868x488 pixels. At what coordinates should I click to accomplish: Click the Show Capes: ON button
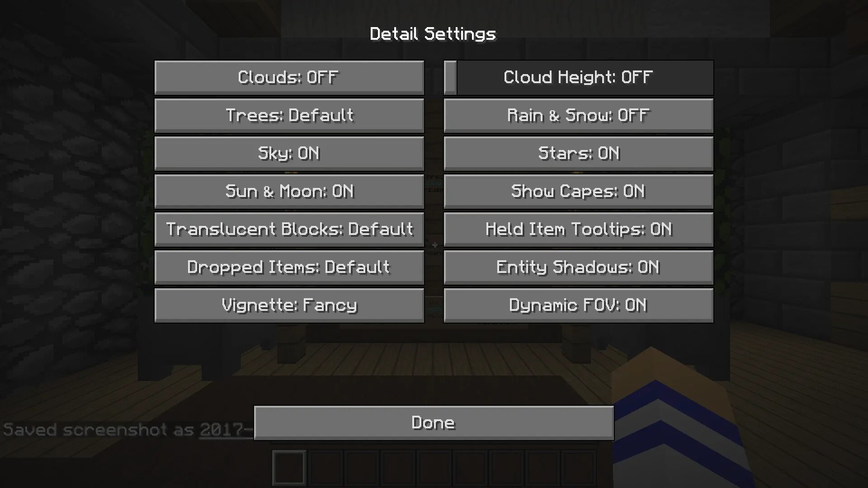coord(578,191)
